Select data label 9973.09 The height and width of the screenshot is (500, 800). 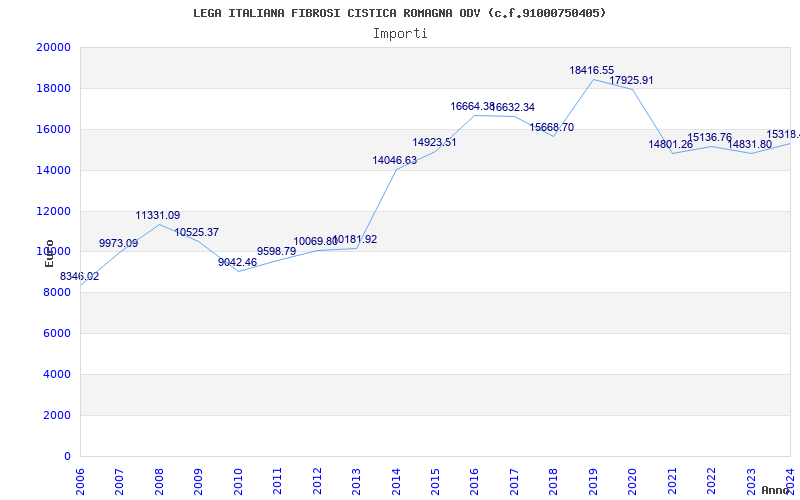coord(118,243)
